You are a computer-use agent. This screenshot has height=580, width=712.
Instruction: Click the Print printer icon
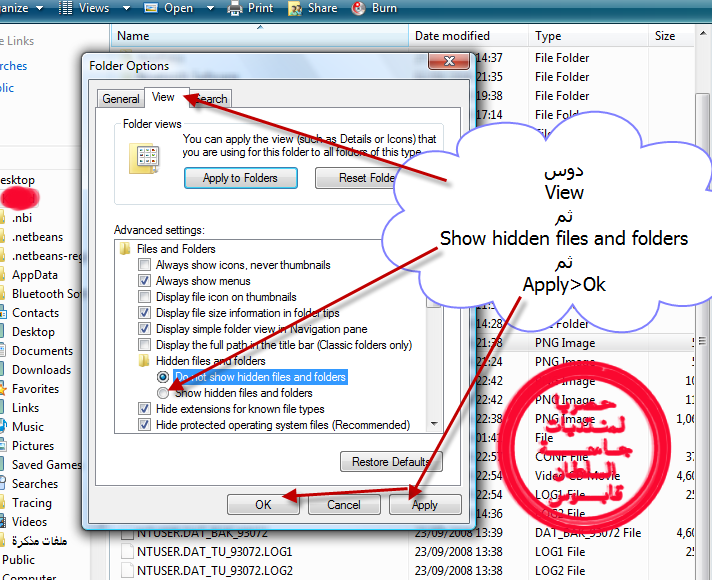click(235, 8)
